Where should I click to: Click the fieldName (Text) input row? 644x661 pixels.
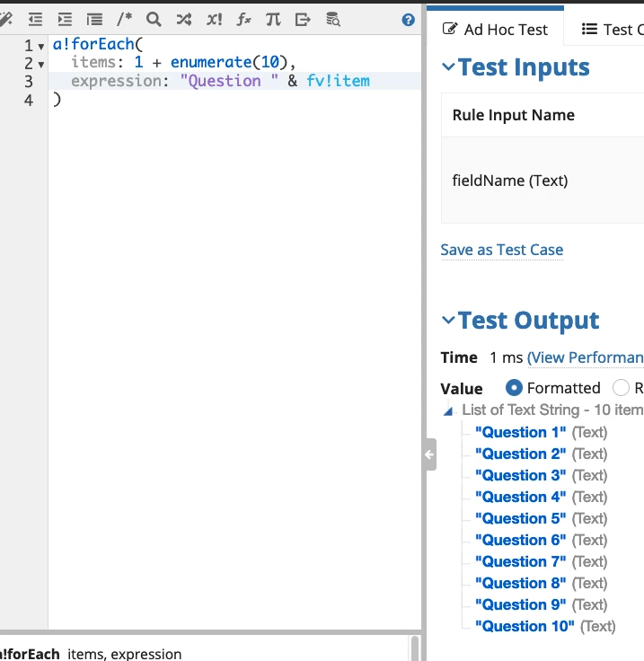[543, 181]
